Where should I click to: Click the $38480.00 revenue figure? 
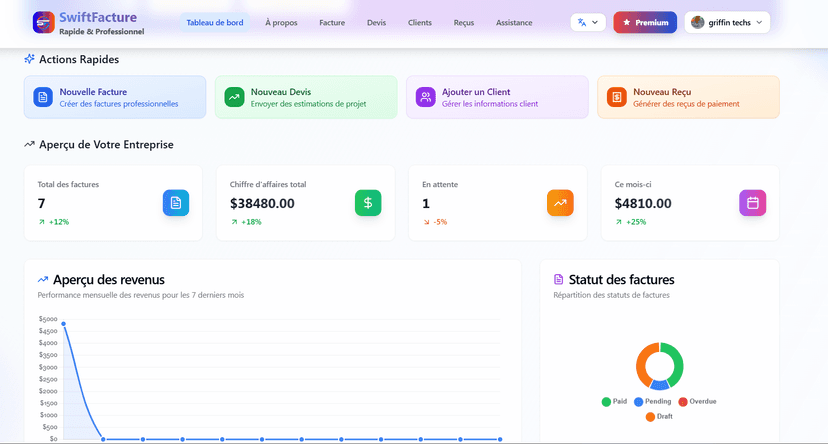coord(262,203)
